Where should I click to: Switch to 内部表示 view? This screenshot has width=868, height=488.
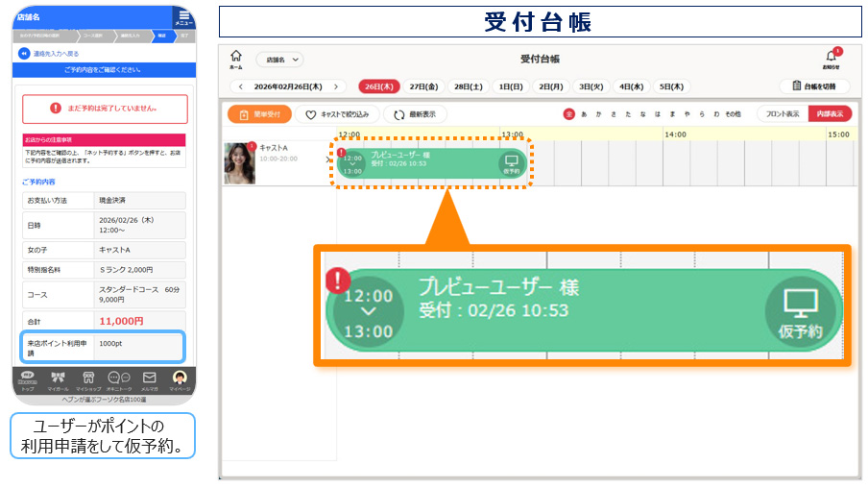[829, 113]
